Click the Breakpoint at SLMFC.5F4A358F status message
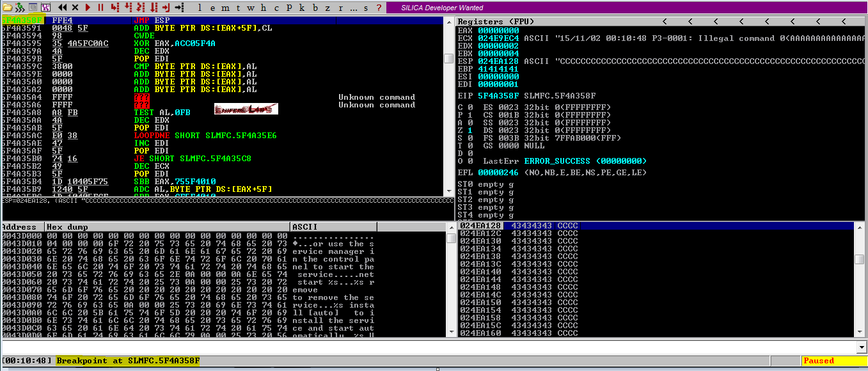This screenshot has height=371, width=868. pos(128,361)
